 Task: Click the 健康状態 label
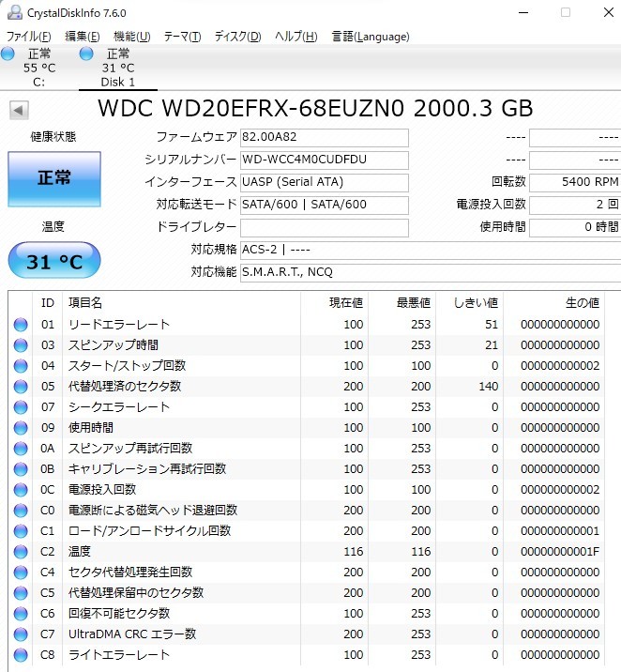[x=53, y=137]
